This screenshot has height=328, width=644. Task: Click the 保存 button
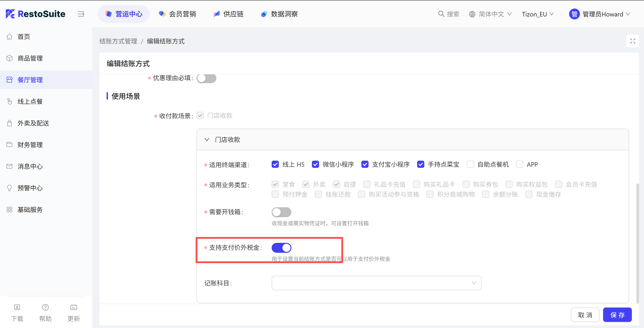[x=617, y=315]
